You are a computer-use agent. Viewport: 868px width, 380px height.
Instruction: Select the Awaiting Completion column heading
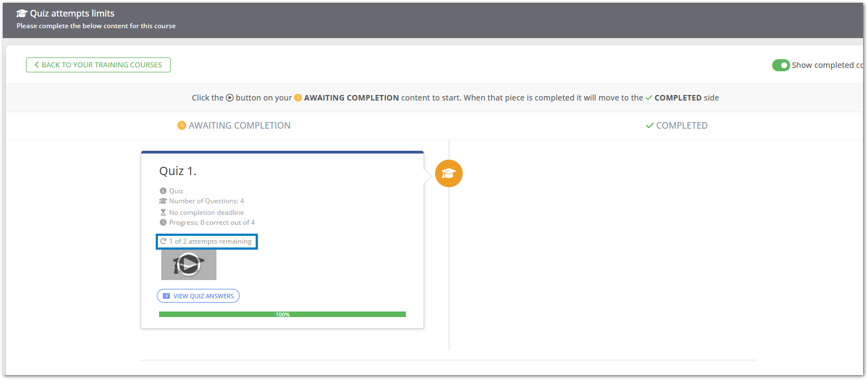(234, 125)
